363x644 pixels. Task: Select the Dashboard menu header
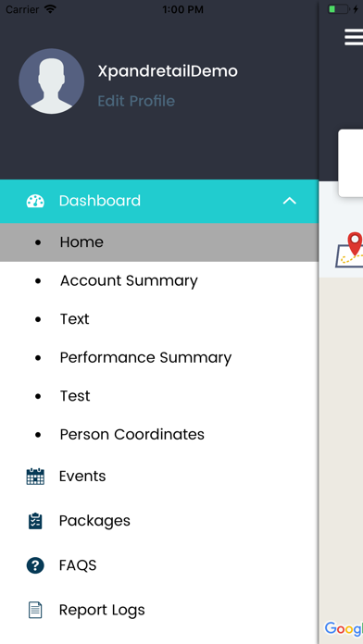[159, 202]
